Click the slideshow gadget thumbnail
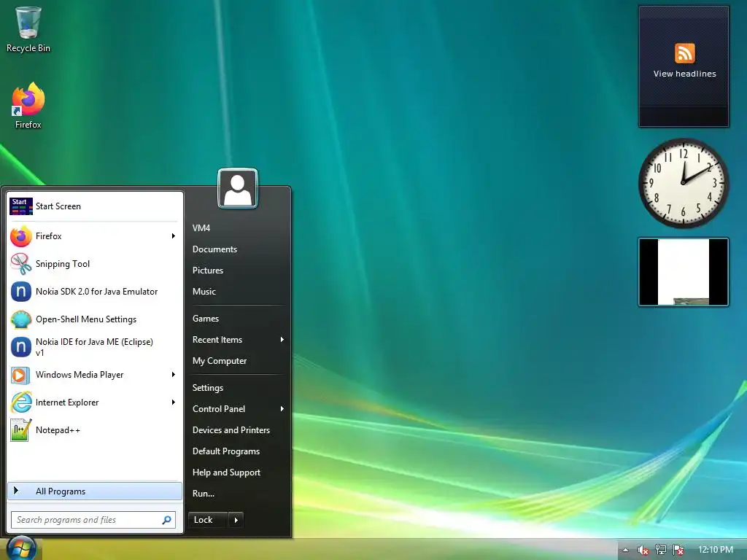747x560 pixels. pyautogui.click(x=684, y=272)
